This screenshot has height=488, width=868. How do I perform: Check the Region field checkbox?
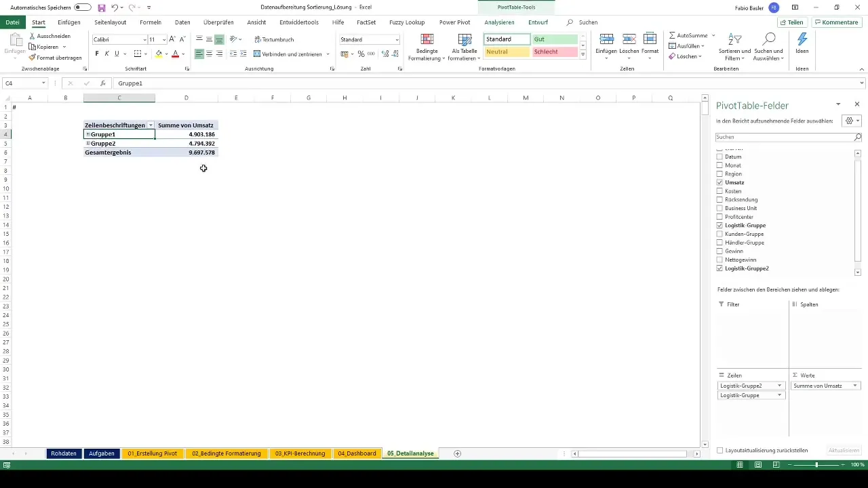720,174
